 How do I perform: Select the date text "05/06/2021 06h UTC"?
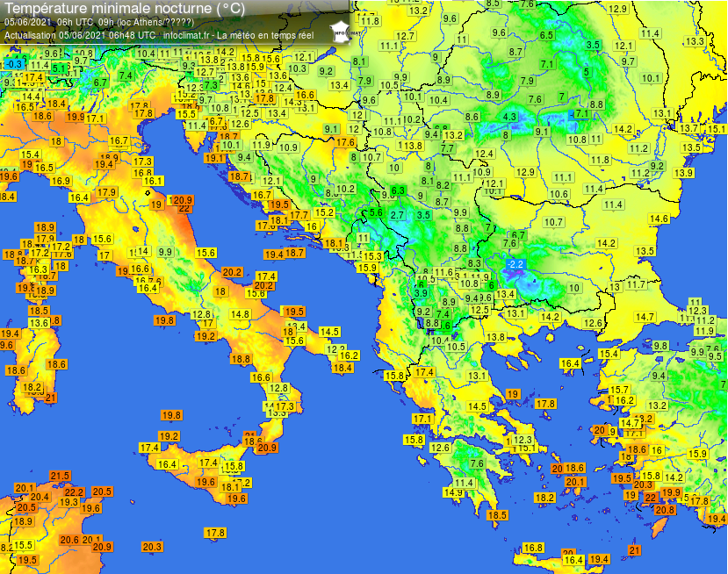pos(49,22)
